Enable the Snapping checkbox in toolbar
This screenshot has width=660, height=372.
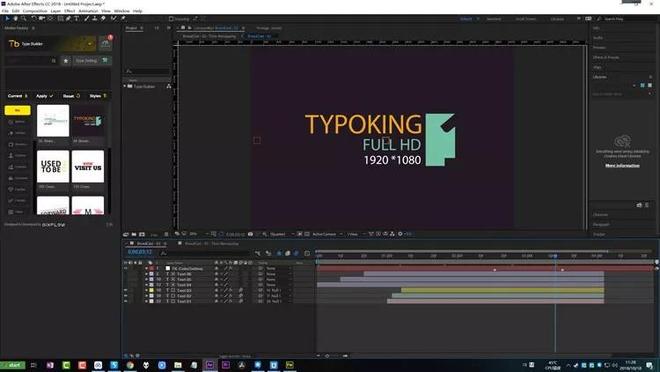(x=171, y=19)
